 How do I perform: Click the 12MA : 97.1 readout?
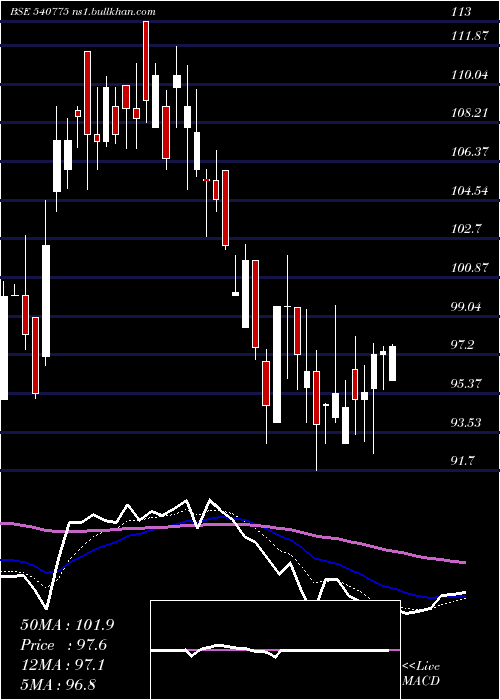click(x=62, y=665)
